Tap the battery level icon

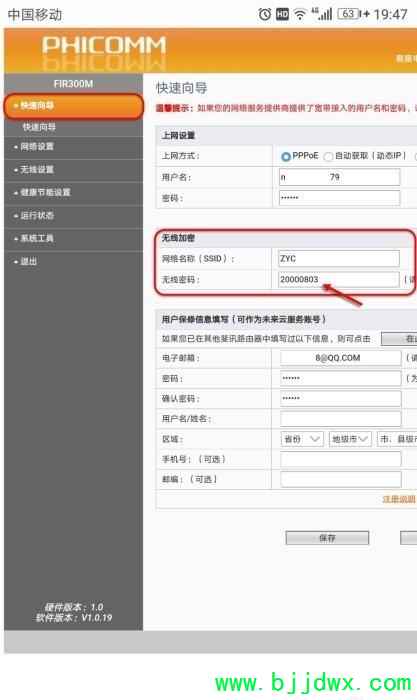(349, 14)
